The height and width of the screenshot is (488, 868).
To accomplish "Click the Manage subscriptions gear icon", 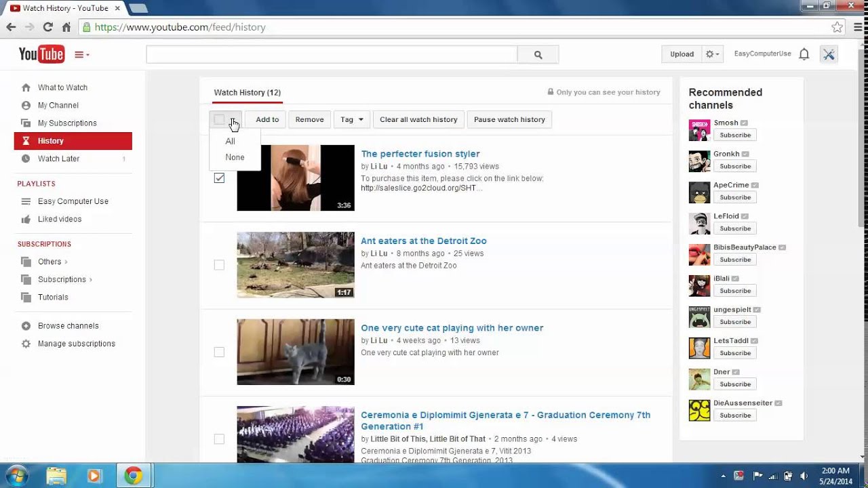I will [26, 344].
